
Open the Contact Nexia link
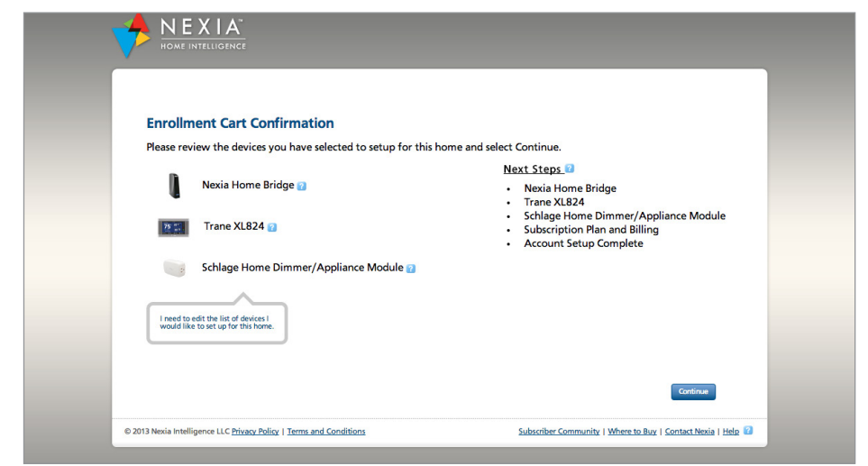tap(690, 431)
